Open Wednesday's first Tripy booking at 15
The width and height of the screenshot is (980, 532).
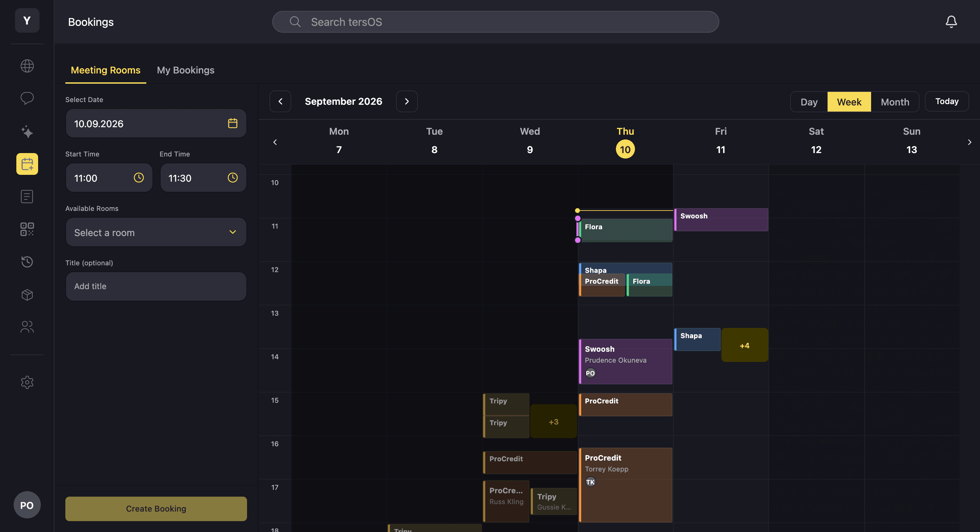point(506,404)
